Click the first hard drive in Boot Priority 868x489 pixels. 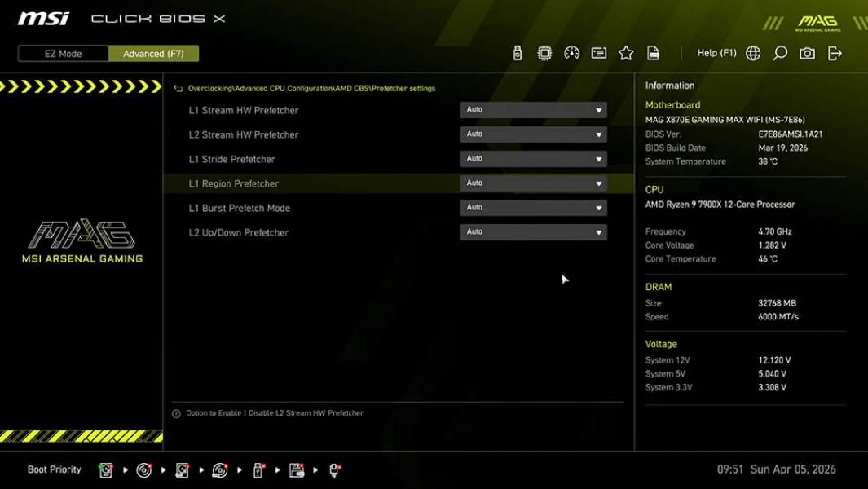(x=106, y=470)
